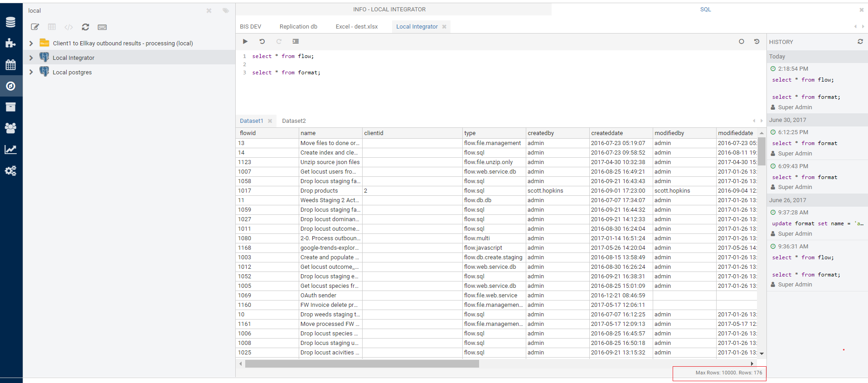Click the format lines icon in SQL toolbar
The width and height of the screenshot is (868, 383).
[296, 41]
